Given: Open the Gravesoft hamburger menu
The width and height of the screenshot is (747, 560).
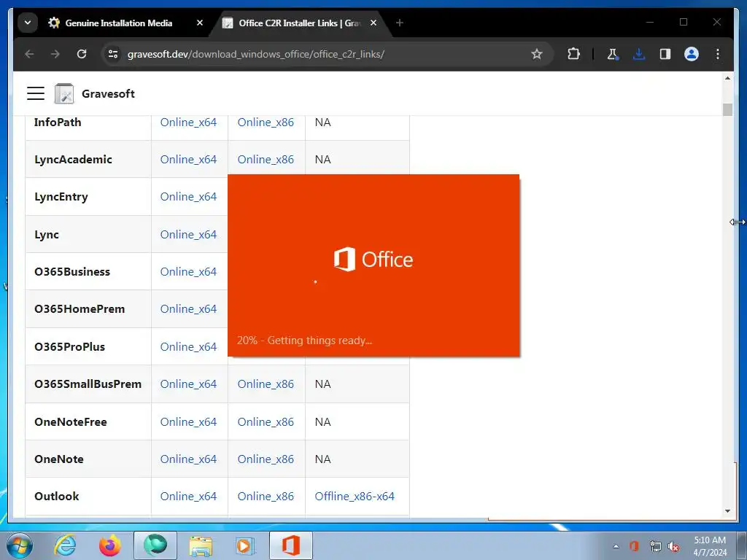Looking at the screenshot, I should pos(36,93).
